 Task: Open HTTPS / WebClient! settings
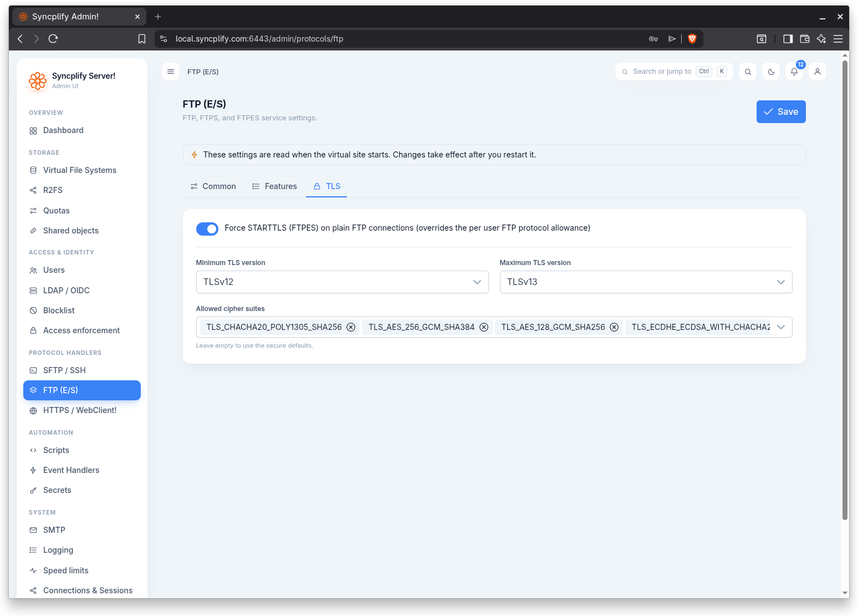(x=82, y=410)
